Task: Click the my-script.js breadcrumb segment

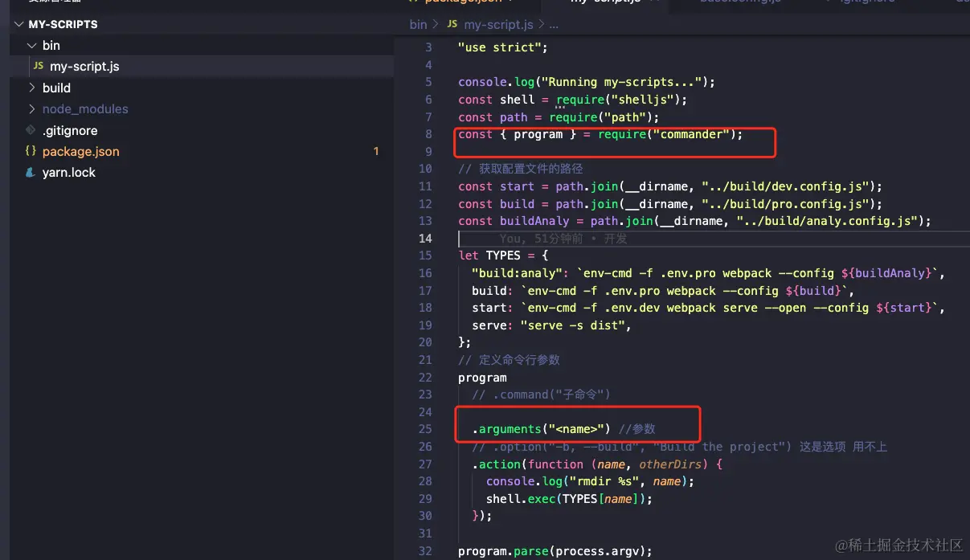Action: [x=498, y=24]
